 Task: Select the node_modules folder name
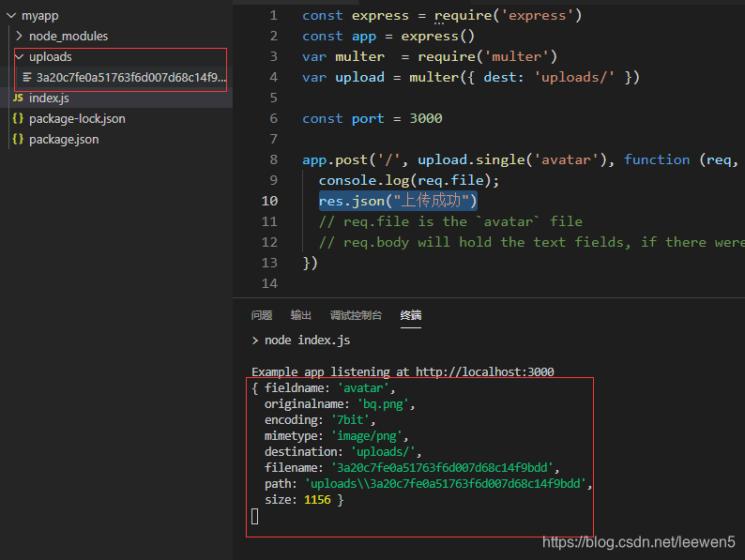coord(68,37)
